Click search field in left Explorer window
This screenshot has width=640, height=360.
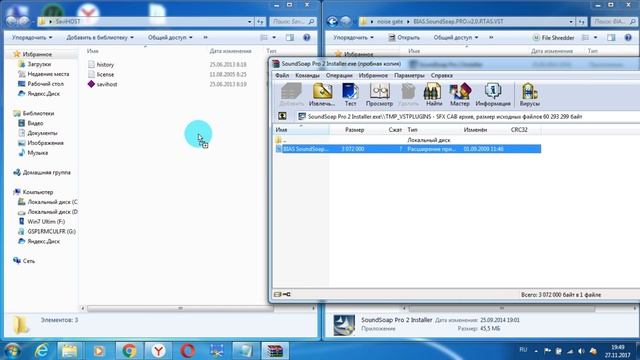293,22
